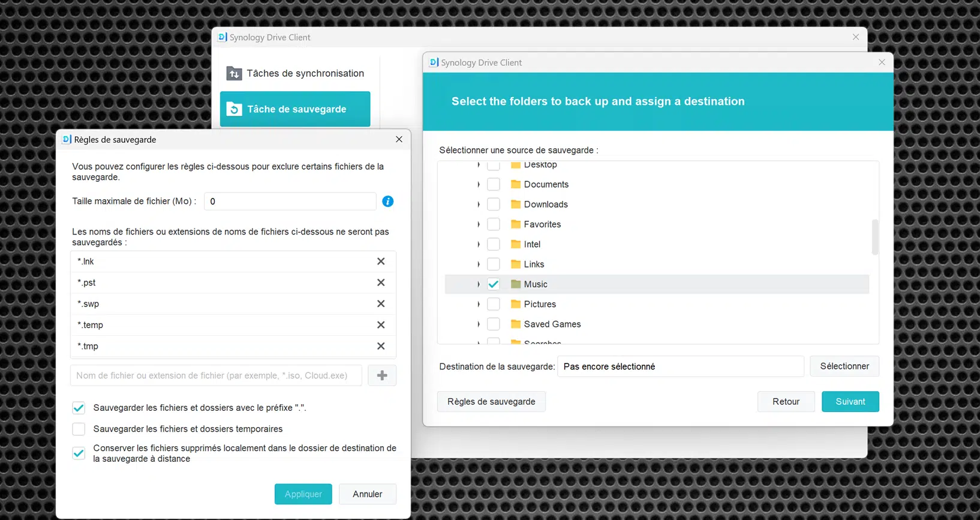The height and width of the screenshot is (520, 980).
Task: Toggle saving files with "." prefix
Action: 79,408
